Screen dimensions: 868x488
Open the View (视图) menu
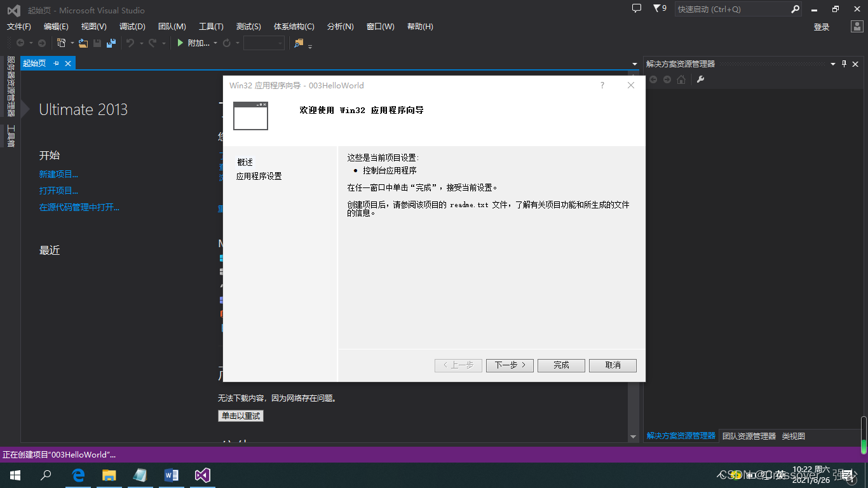pyautogui.click(x=94, y=27)
